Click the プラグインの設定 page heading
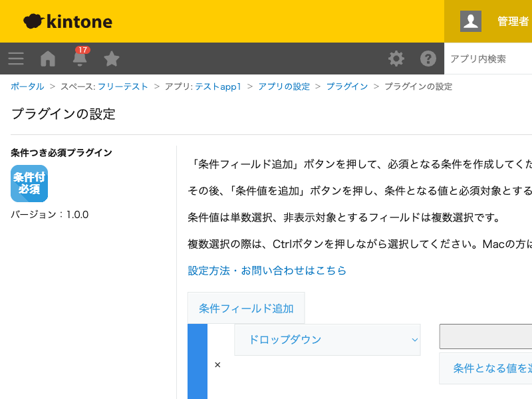This screenshot has width=532, height=399. click(63, 114)
